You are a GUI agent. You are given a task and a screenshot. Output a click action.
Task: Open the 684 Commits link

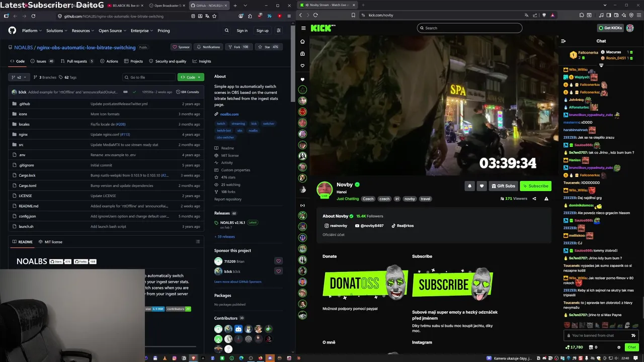(188, 92)
